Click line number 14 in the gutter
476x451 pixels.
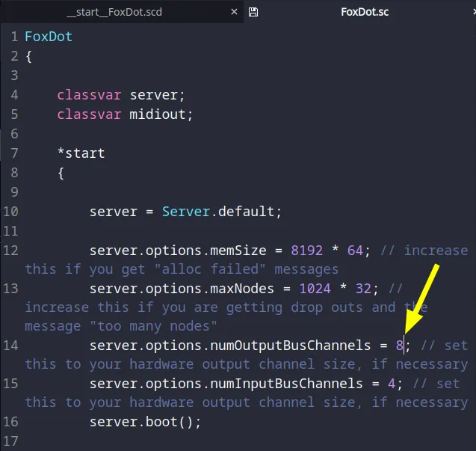click(10, 346)
